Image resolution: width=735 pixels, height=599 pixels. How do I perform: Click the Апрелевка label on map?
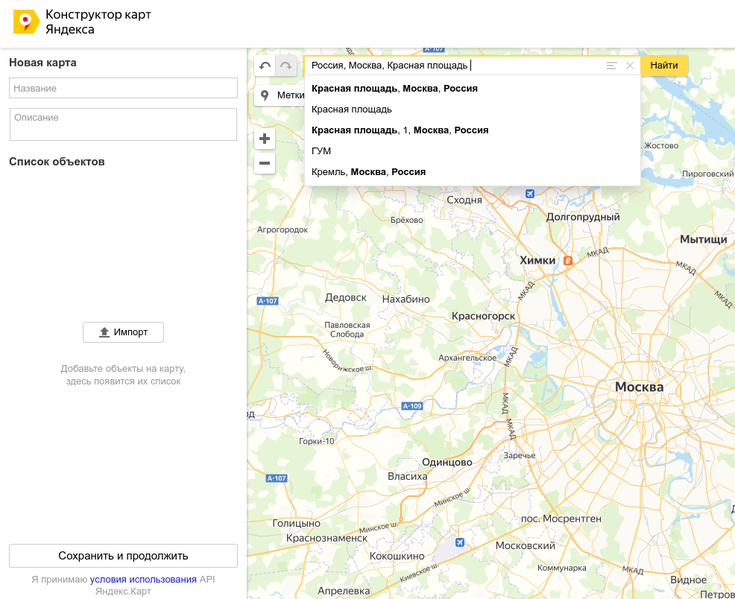344,591
